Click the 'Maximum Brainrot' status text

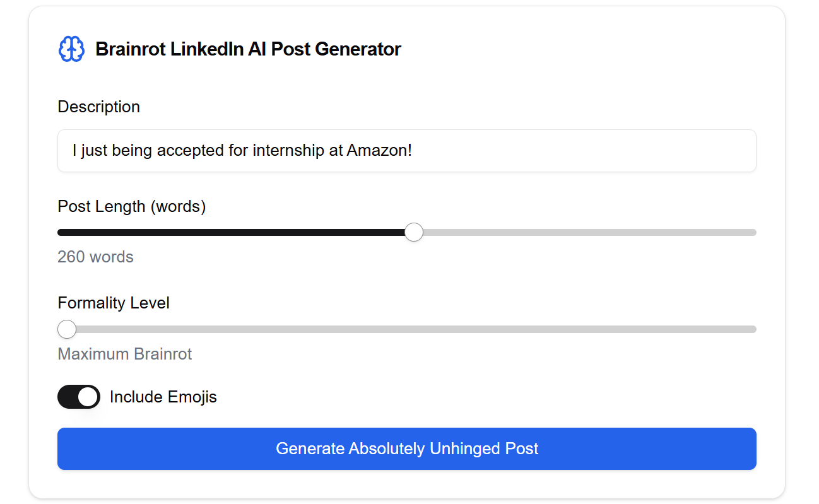(124, 354)
